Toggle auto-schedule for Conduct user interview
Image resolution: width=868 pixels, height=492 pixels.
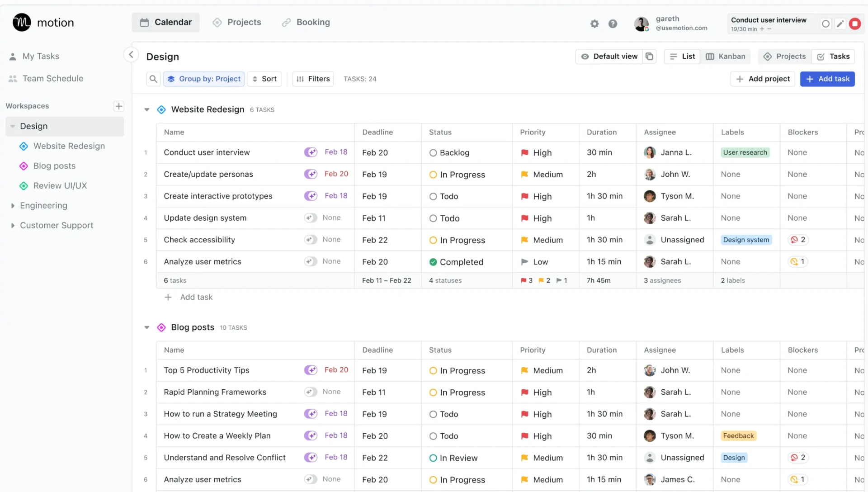click(310, 152)
